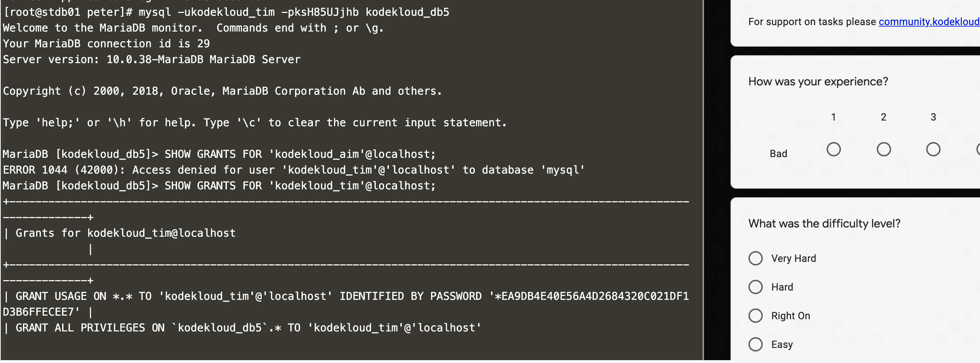Choose experience rating 2 radio button

point(883,149)
